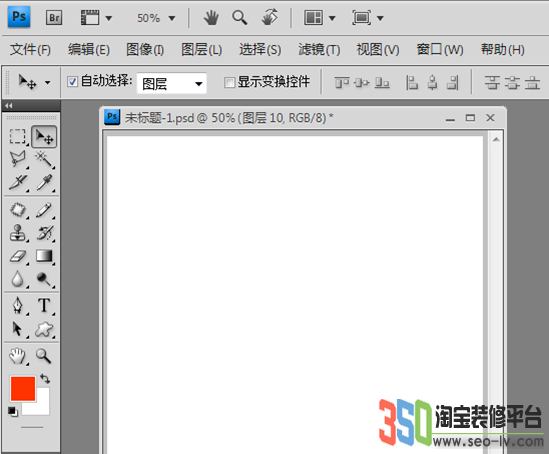
Task: Select the Horizontal Type tool
Action: [x=44, y=305]
